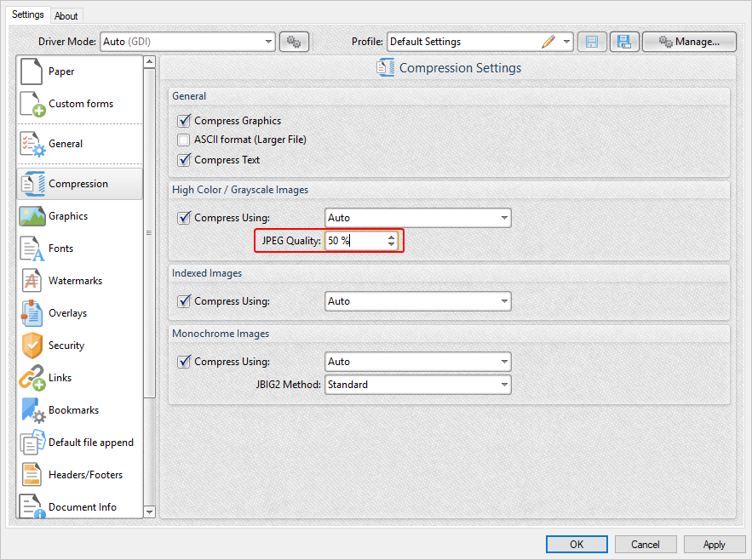This screenshot has height=560, width=752.
Task: Open the Fonts icon
Action: [x=32, y=249]
